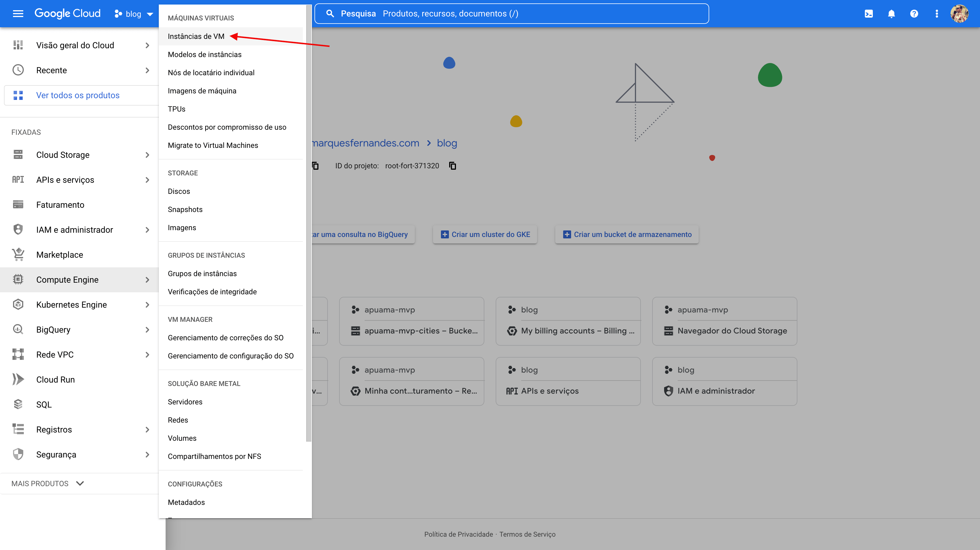Click Criar um bucket de armazenamento
This screenshot has width=980, height=550.
tap(627, 234)
